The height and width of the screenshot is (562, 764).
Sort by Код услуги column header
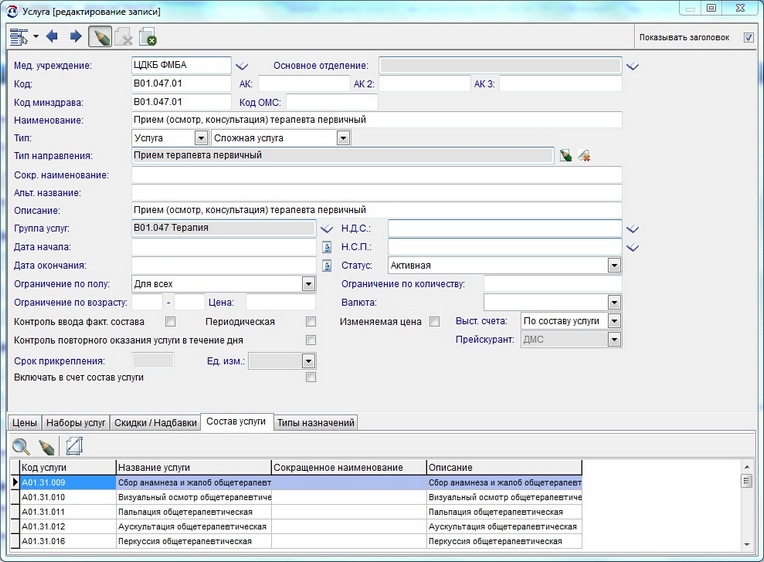coord(68,467)
